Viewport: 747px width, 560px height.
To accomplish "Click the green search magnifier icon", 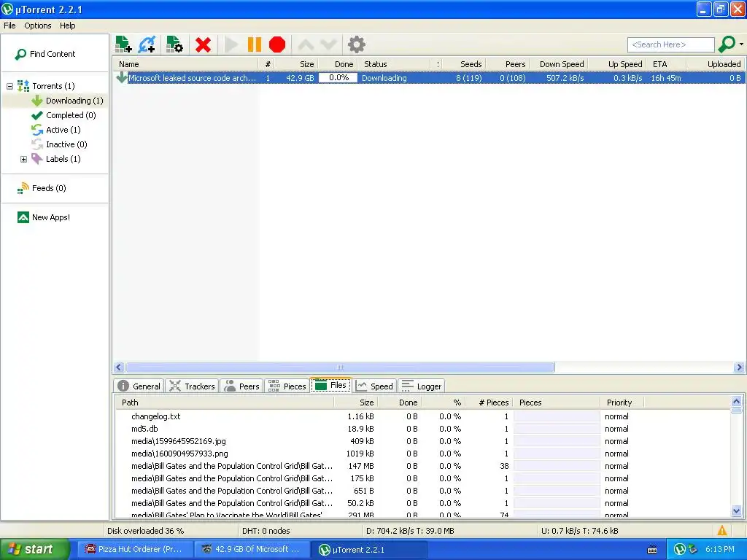I will 726,44.
